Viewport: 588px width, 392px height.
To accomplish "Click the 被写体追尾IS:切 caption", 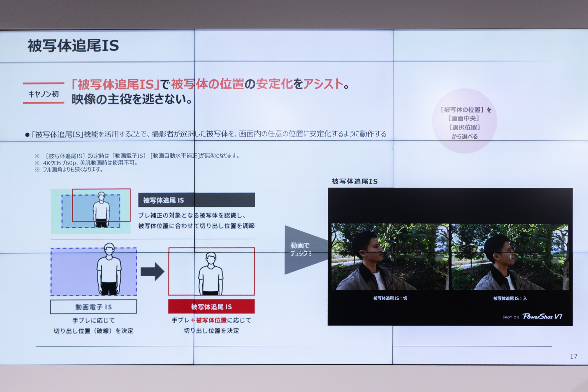I will [390, 298].
